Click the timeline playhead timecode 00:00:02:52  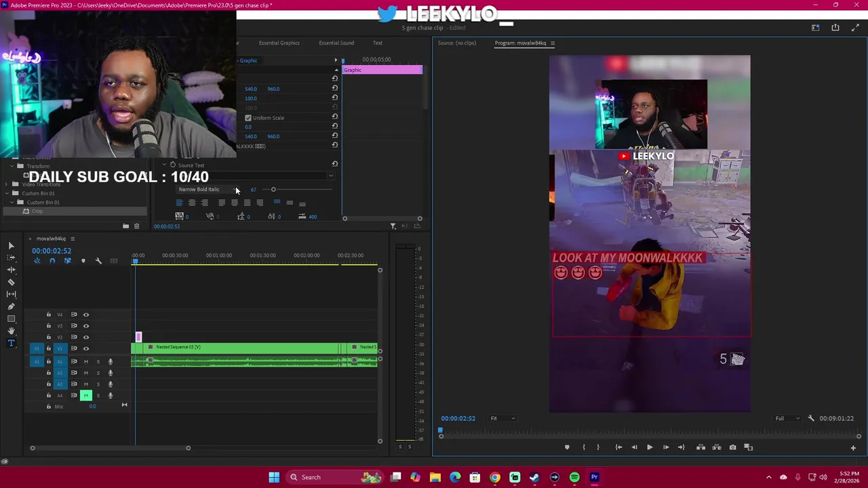tap(52, 251)
